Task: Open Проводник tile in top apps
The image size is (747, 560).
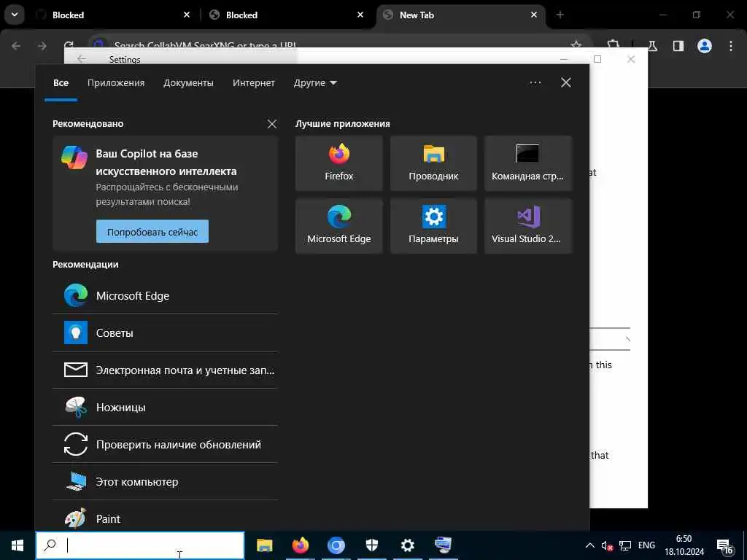Action: coord(433,163)
